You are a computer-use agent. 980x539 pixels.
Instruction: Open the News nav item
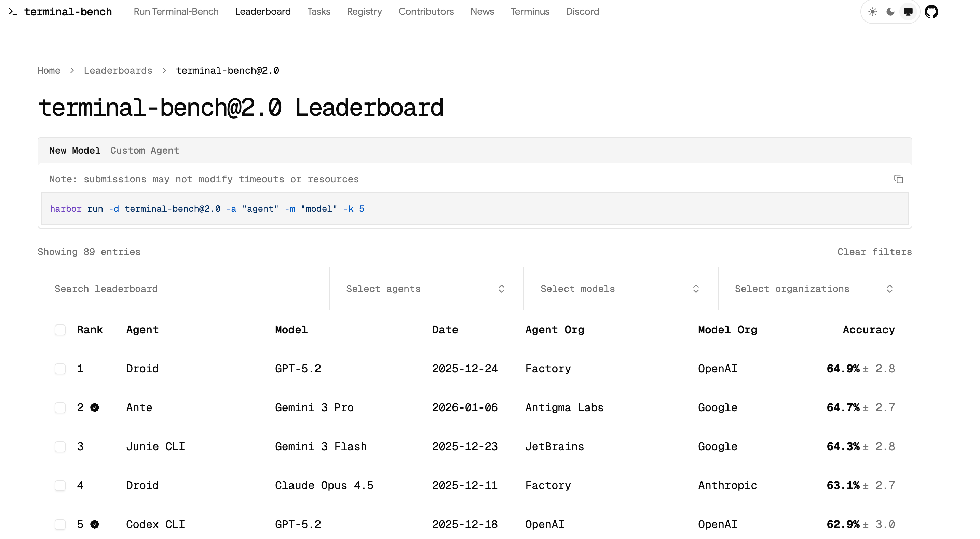click(482, 12)
